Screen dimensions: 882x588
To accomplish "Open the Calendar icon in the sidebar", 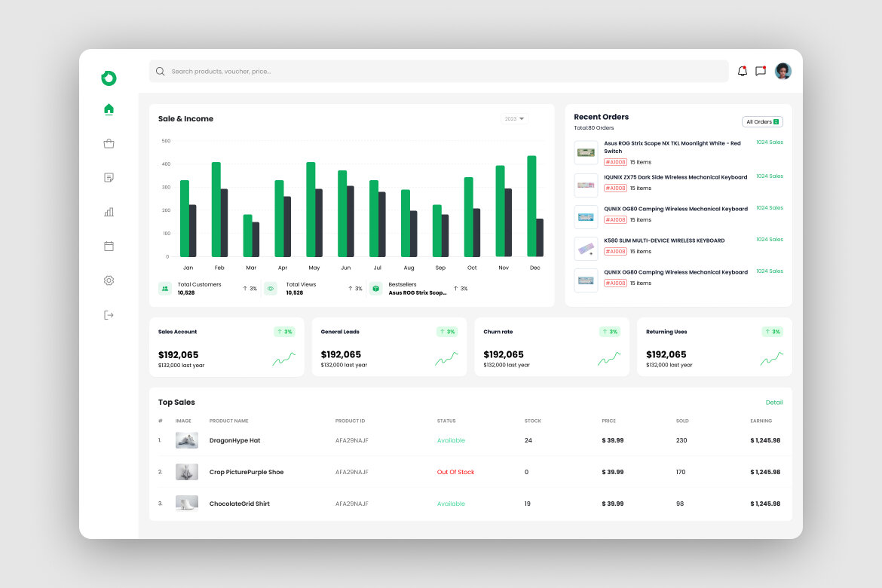I will (x=109, y=246).
